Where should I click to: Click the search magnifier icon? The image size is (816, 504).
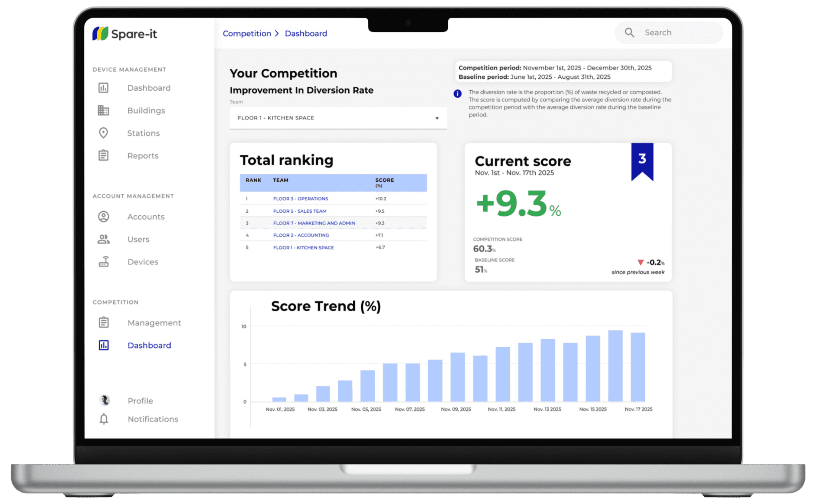629,33
